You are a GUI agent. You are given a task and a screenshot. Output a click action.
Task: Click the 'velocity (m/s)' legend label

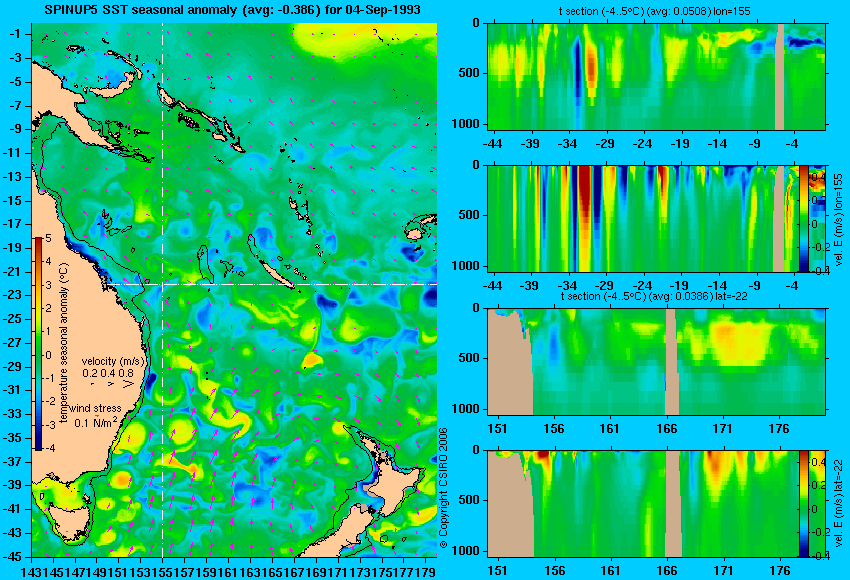coord(113,361)
